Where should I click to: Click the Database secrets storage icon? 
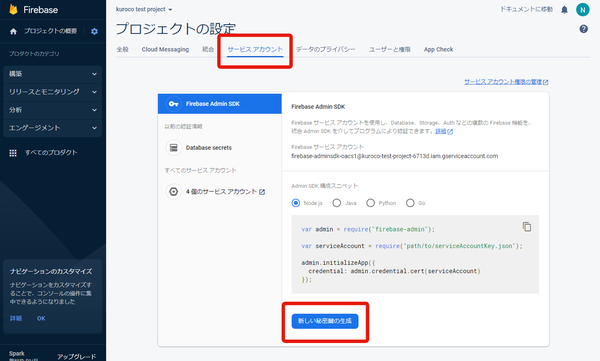click(173, 147)
